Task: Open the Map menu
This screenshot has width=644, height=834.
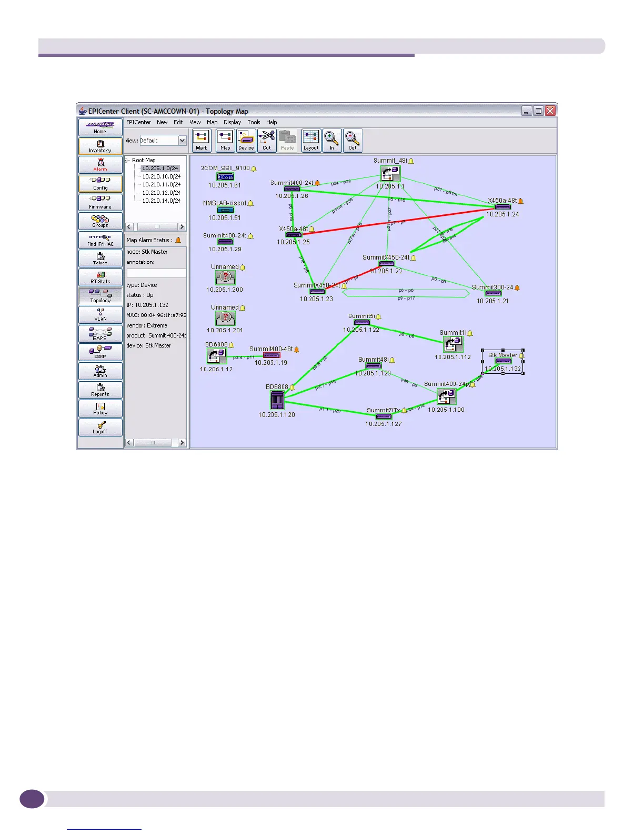Action: tap(212, 122)
